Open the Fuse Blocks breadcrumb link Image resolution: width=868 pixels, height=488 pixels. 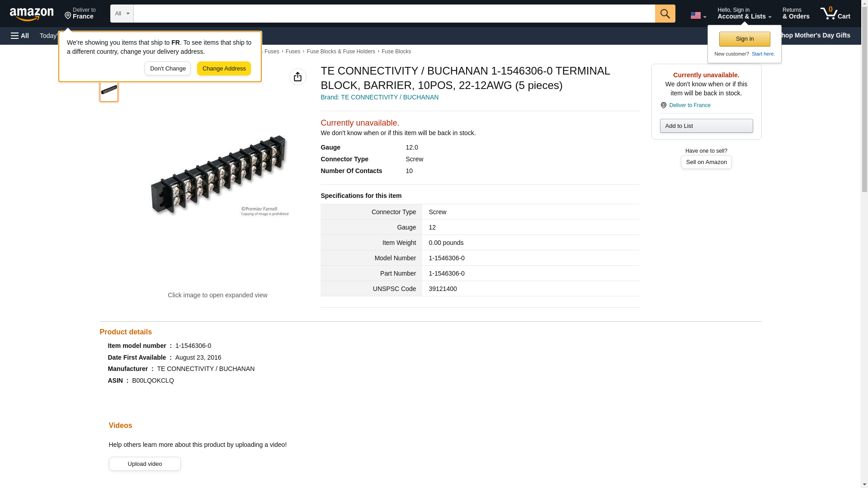coord(396,52)
